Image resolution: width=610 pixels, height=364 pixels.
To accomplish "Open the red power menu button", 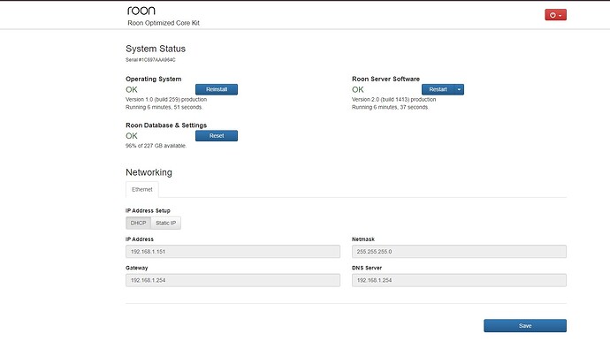I will click(555, 15).
